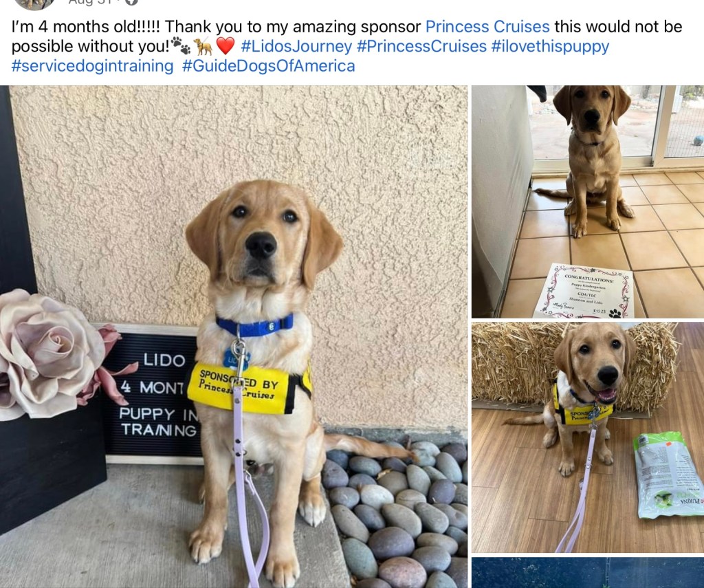
Task: Open the #LidosJourney hashtag
Action: pos(296,46)
